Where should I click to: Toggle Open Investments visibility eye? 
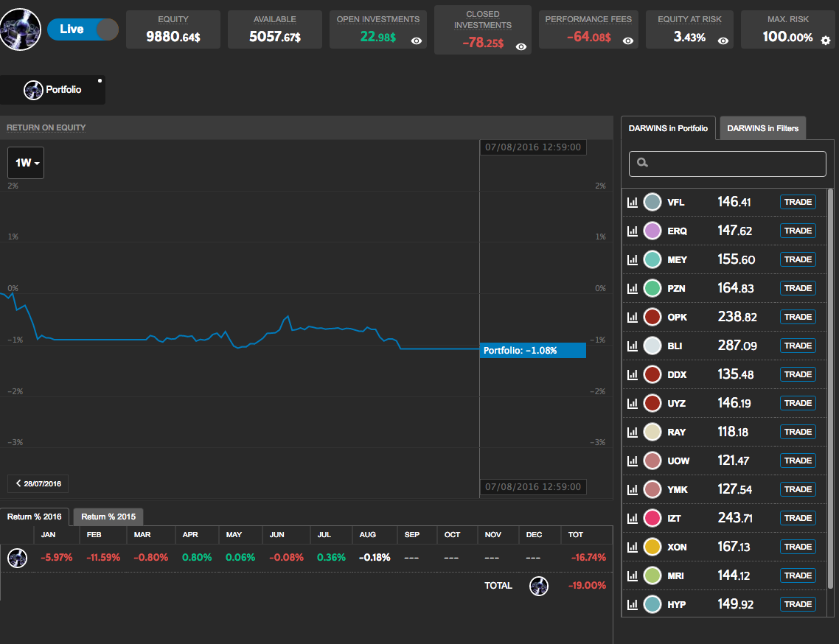click(416, 41)
